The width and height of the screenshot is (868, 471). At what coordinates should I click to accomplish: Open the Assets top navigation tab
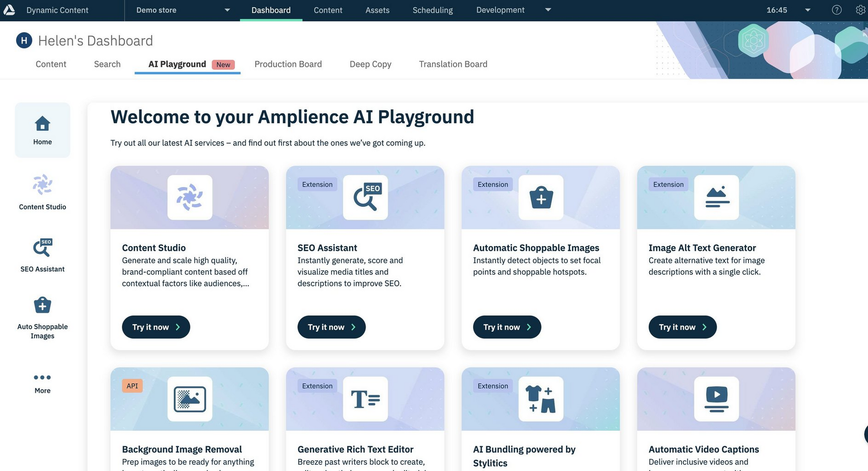pos(377,10)
